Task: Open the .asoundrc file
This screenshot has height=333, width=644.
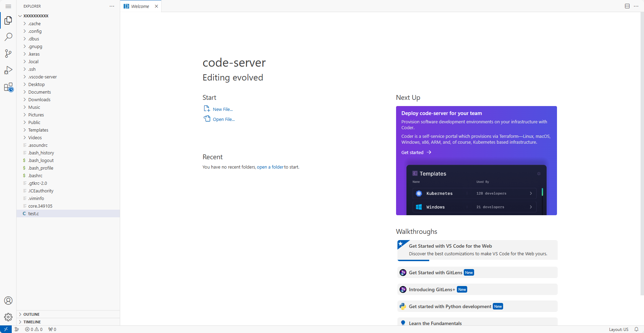Action: (x=68, y=145)
